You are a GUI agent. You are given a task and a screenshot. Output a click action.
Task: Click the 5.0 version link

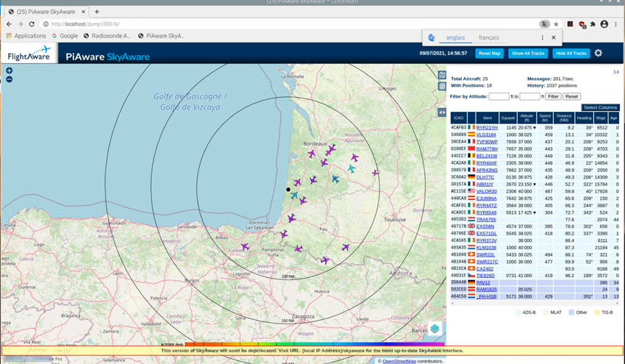tap(616, 72)
